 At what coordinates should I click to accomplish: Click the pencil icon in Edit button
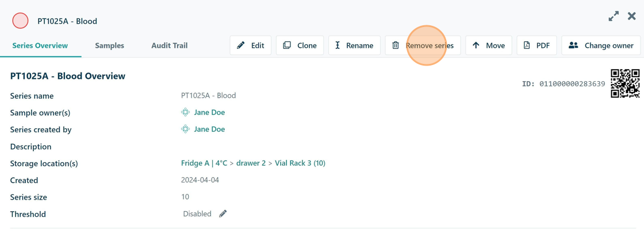click(x=241, y=45)
